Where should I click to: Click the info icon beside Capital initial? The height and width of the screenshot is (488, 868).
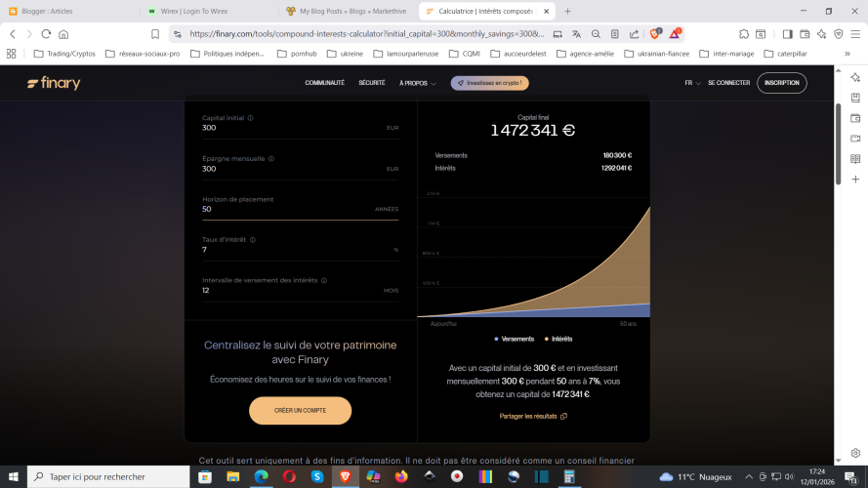click(x=251, y=118)
